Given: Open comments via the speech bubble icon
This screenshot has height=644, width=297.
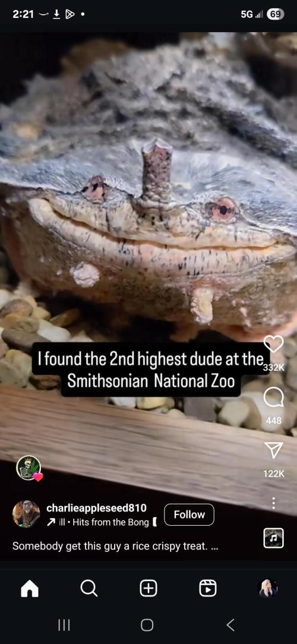Looking at the screenshot, I should [x=274, y=397].
